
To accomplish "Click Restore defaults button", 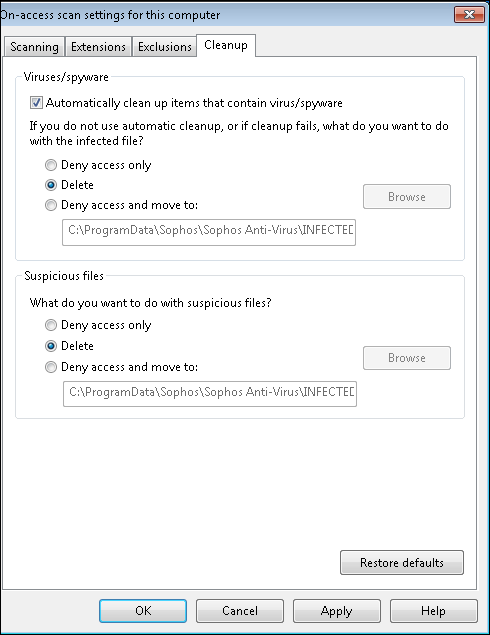I will [x=402, y=563].
